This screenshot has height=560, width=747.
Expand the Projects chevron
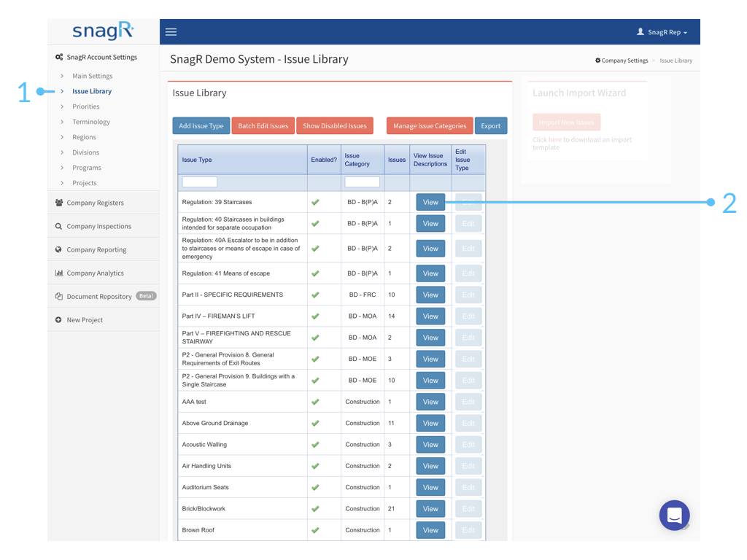tap(62, 183)
